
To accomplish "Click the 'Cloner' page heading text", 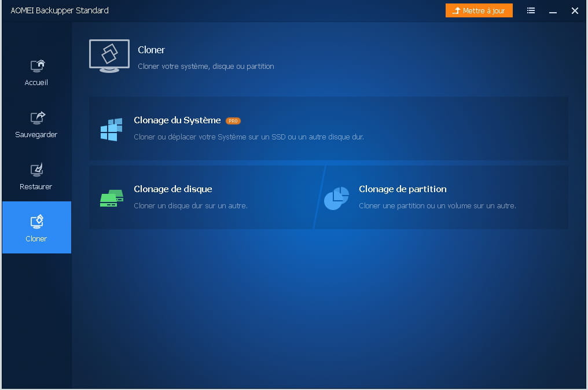I will pos(151,50).
